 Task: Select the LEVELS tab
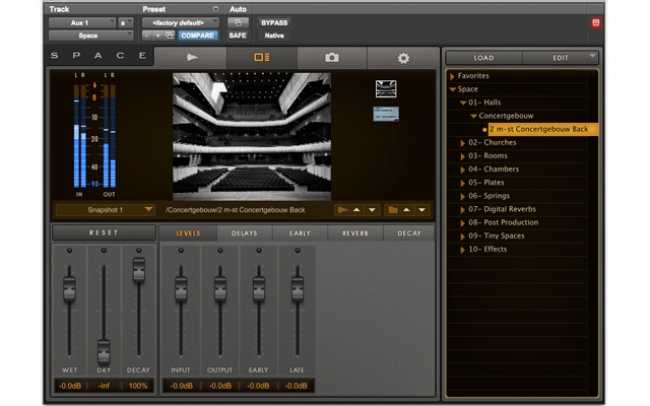click(188, 233)
